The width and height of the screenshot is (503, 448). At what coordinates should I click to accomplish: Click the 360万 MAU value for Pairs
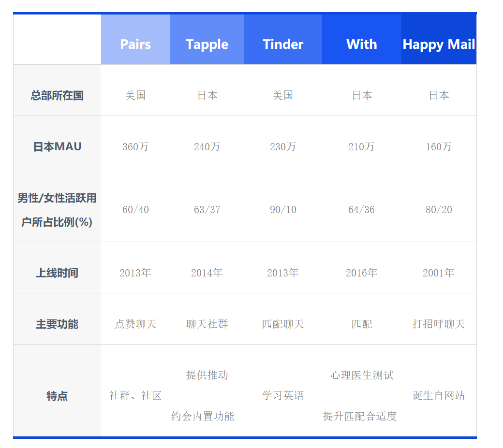click(135, 146)
